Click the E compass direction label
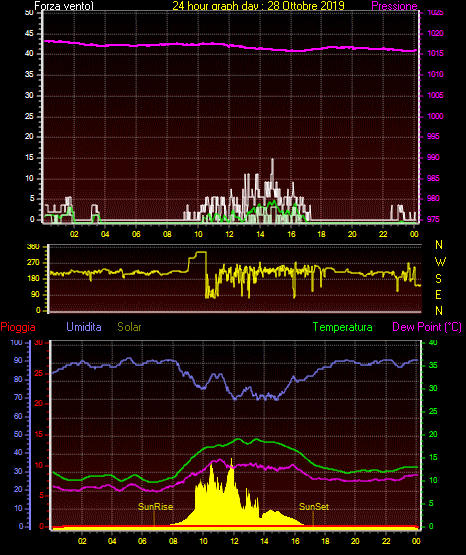Image resolution: width=466 pixels, height=555 pixels. [438, 294]
